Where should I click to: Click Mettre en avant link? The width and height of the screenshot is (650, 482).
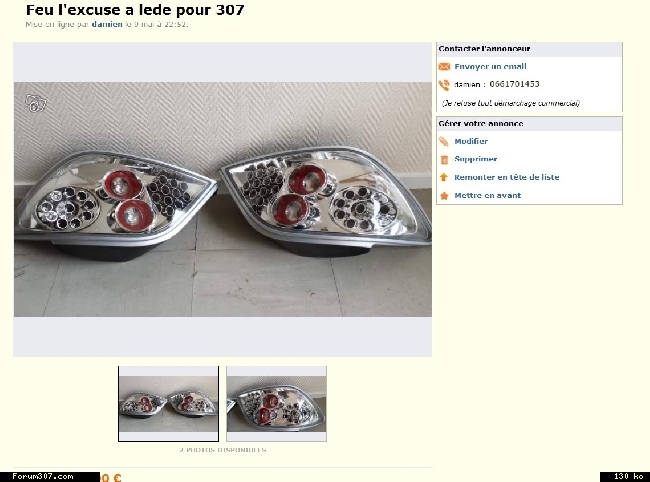click(488, 196)
